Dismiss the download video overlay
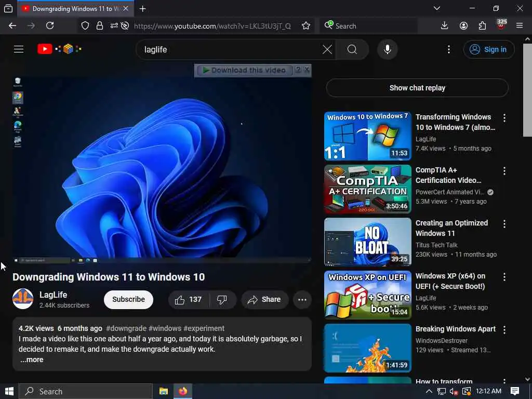 [307, 70]
